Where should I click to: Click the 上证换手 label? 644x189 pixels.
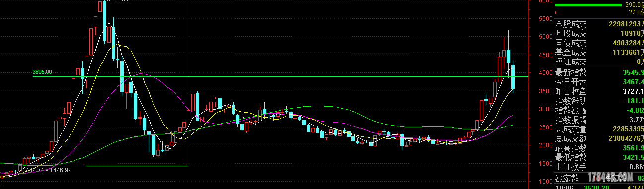[571, 167]
